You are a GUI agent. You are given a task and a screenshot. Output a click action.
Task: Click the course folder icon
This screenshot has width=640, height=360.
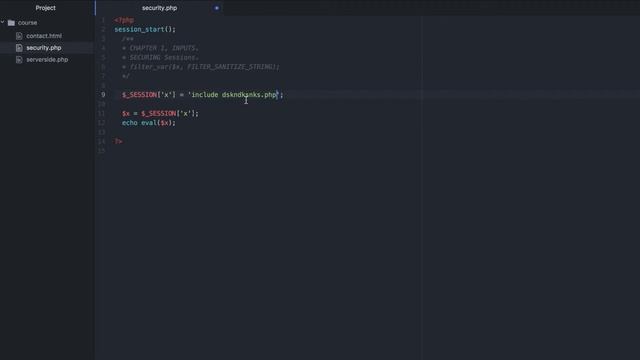(11, 23)
